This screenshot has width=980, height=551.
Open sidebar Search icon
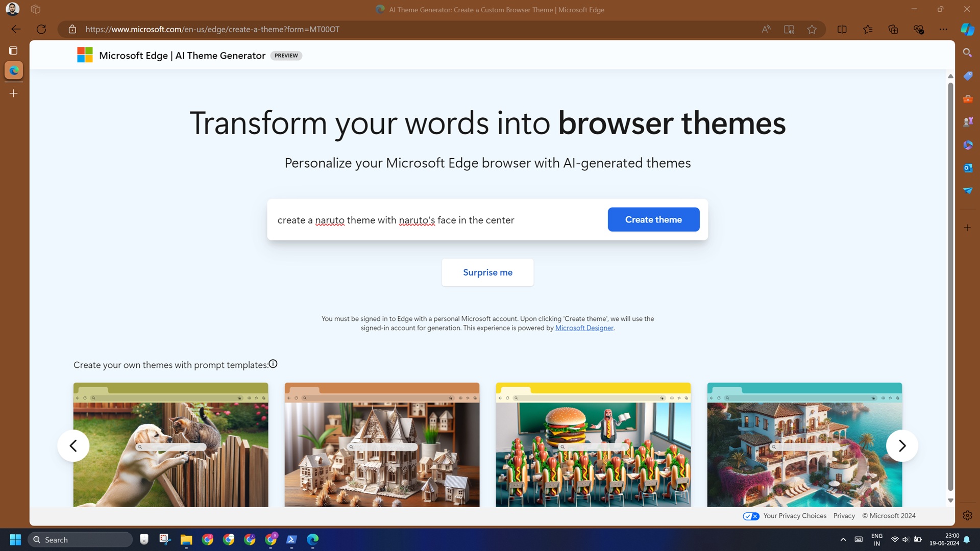pos(967,53)
